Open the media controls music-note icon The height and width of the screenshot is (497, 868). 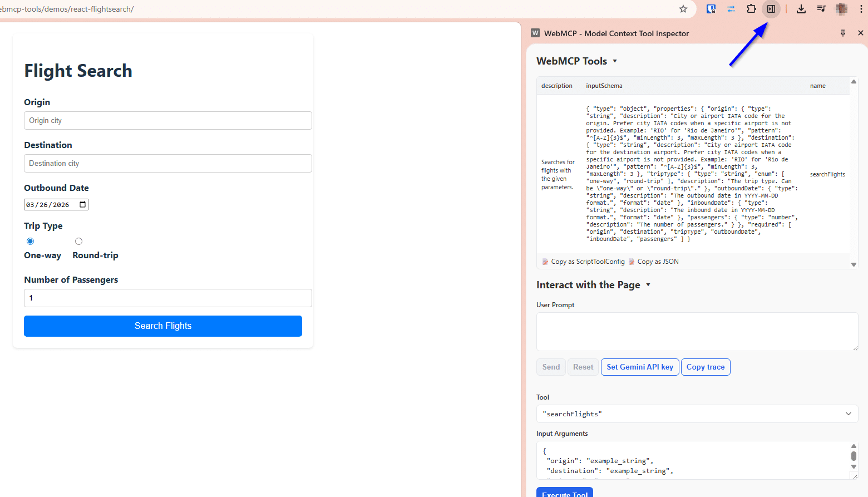pos(821,9)
